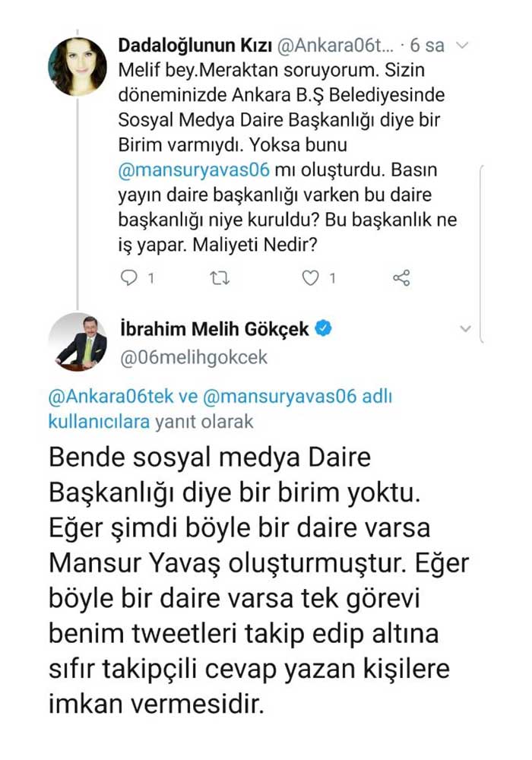Click the blue verified badge
Image resolution: width=532 pixels, height=760 pixels.
pyautogui.click(x=323, y=329)
